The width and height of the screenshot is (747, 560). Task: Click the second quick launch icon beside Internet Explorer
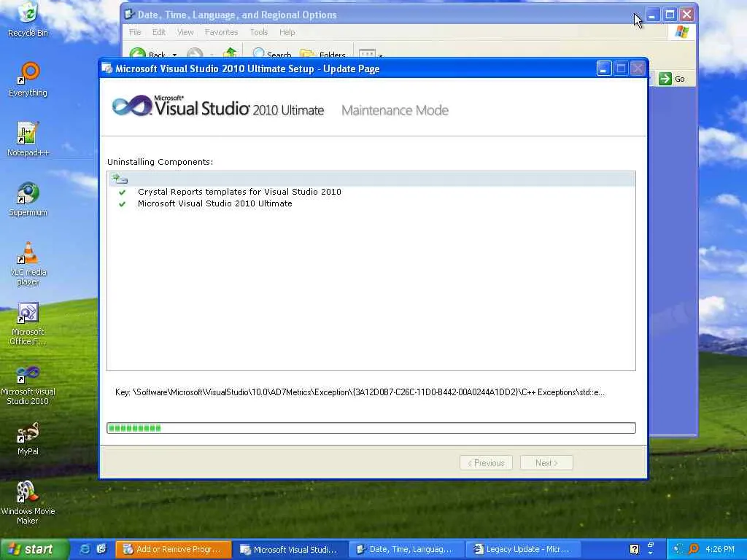pos(101,549)
